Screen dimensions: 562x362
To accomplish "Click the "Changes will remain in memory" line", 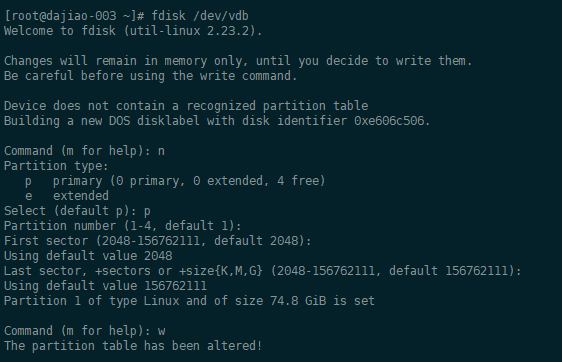I will 238,61.
